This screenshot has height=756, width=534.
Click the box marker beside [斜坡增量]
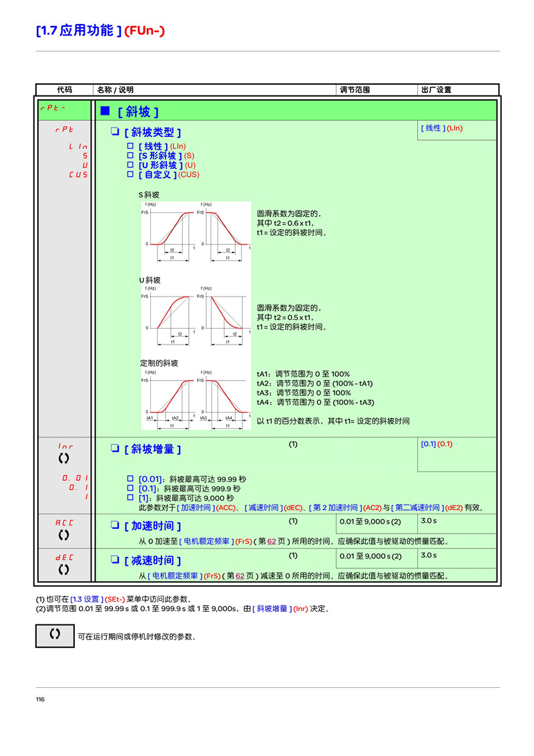(115, 448)
